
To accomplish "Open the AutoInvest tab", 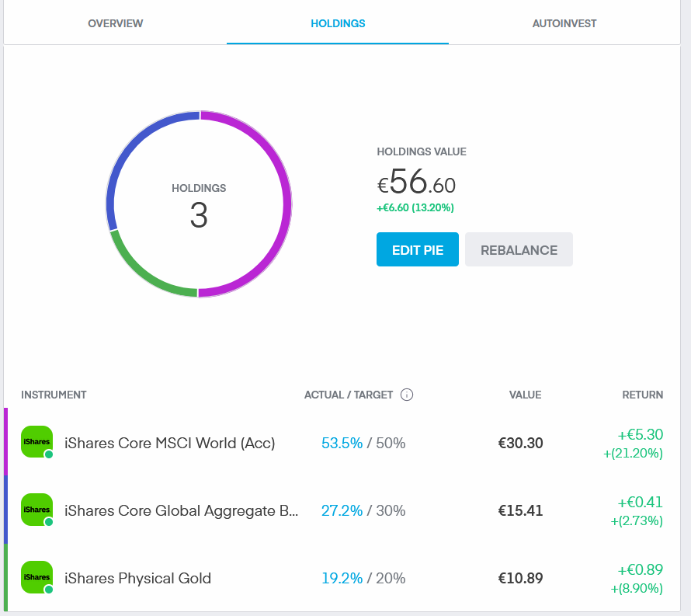I will click(564, 23).
